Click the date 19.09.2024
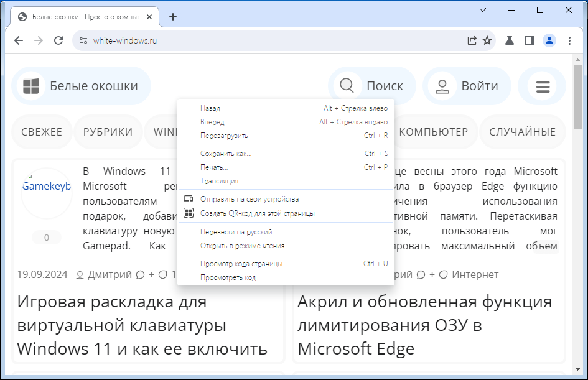588x380 pixels. coord(42,275)
